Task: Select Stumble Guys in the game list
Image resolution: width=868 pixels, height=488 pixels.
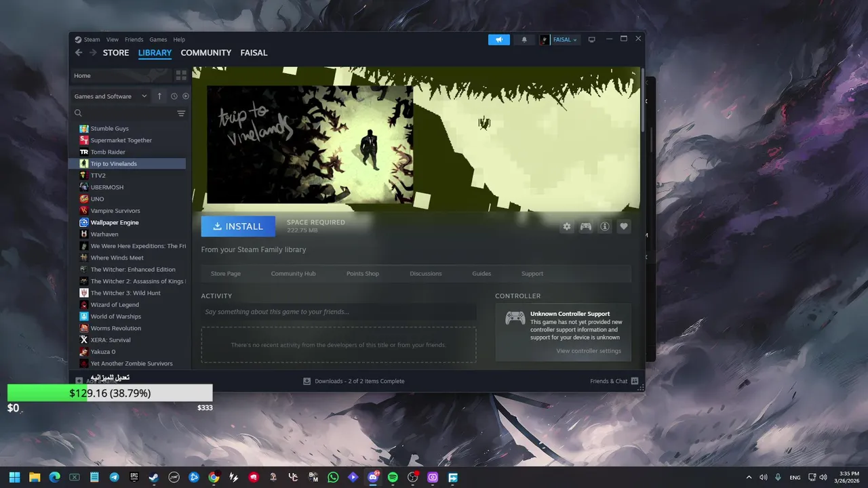Action: click(x=127, y=128)
